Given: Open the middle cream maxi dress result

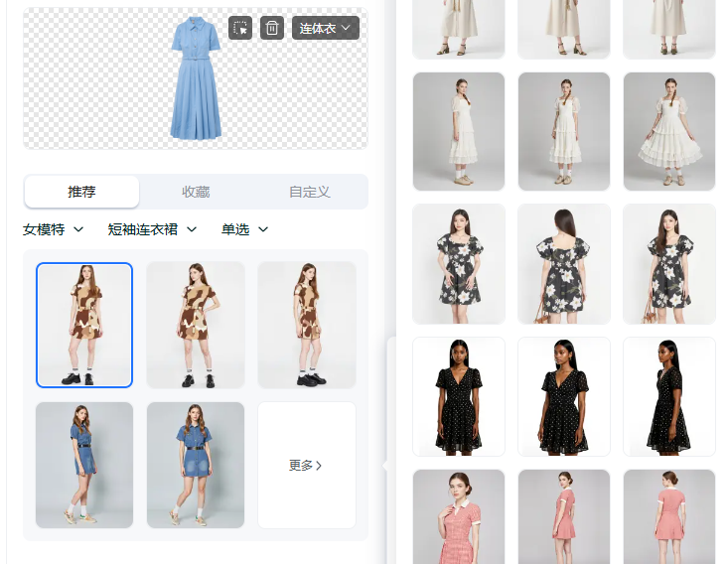Looking at the screenshot, I should (x=564, y=29).
